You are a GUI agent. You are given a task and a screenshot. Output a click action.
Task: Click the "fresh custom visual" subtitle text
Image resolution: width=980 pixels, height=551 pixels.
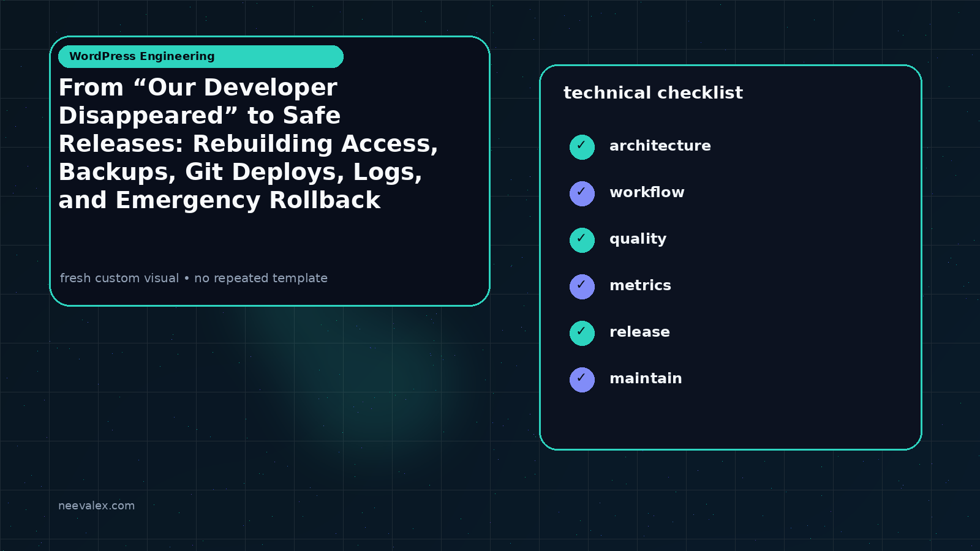point(194,278)
